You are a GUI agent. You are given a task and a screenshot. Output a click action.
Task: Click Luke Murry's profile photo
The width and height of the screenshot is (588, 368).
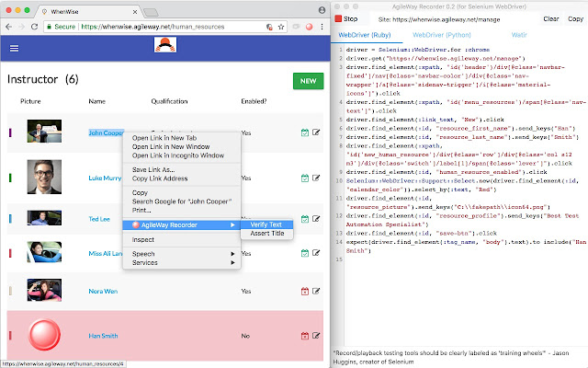click(x=44, y=177)
